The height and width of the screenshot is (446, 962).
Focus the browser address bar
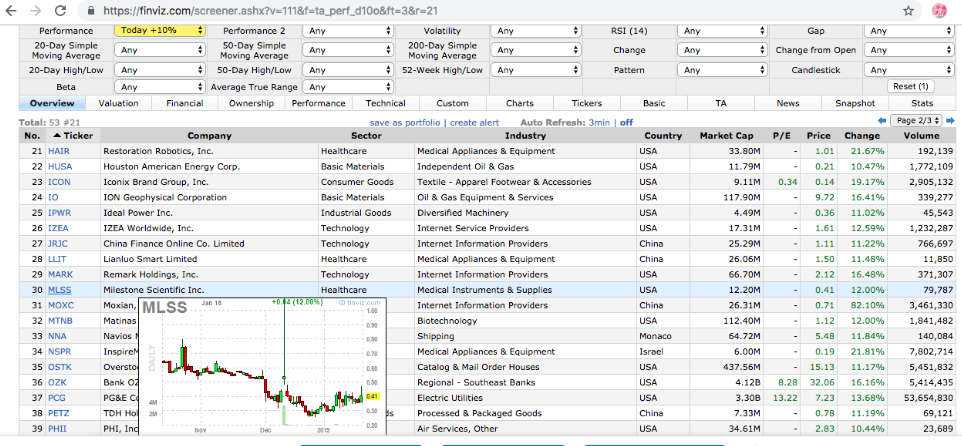(491, 10)
